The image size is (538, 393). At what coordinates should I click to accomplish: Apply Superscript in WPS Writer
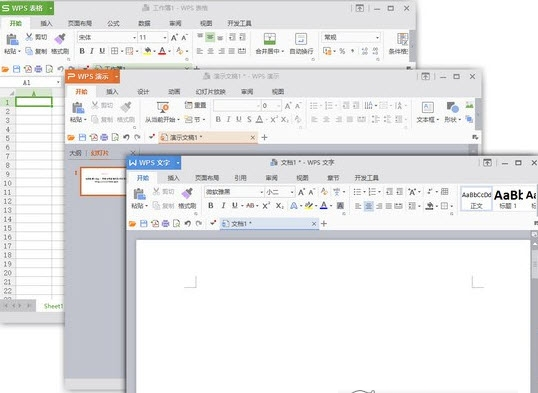coord(266,206)
